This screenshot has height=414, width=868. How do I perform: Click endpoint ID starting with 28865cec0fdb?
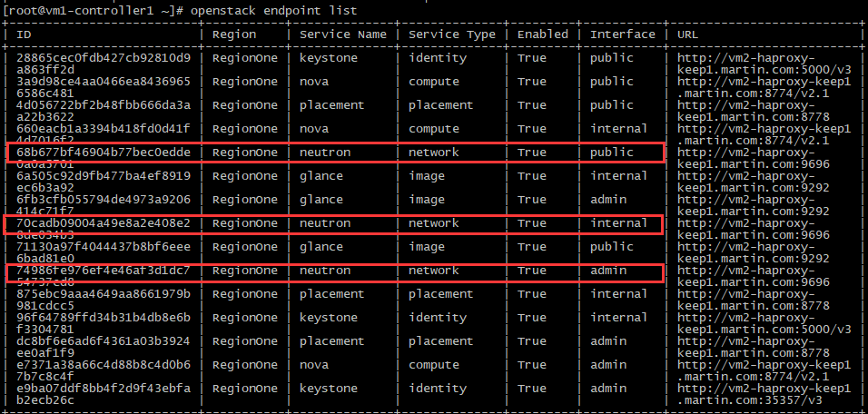click(104, 58)
